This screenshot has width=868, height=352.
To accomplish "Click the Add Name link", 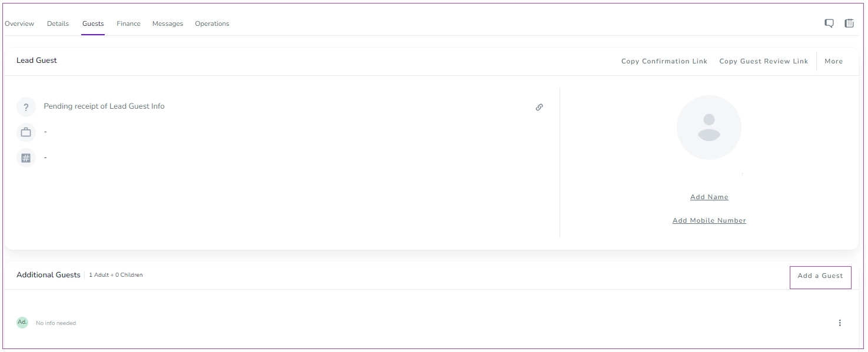I will point(709,197).
